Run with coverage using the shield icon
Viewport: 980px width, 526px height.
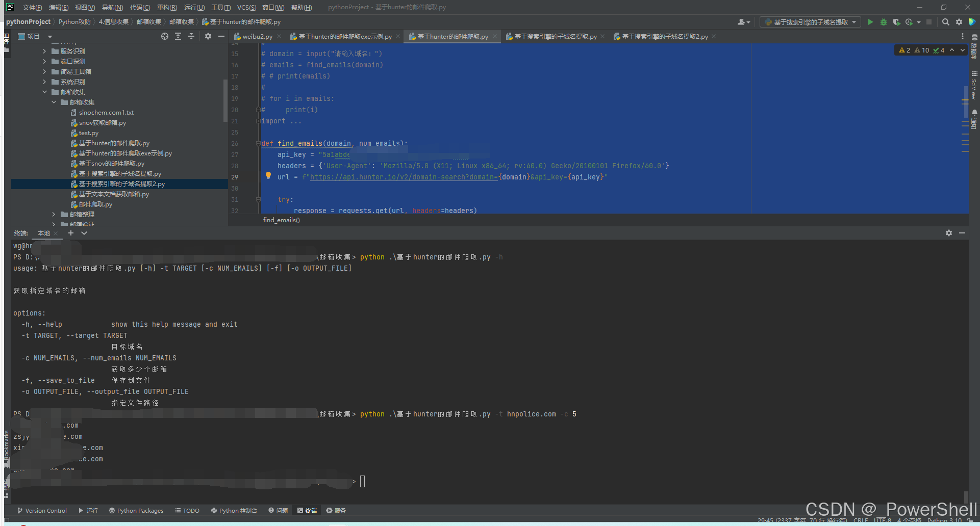pyautogui.click(x=896, y=22)
